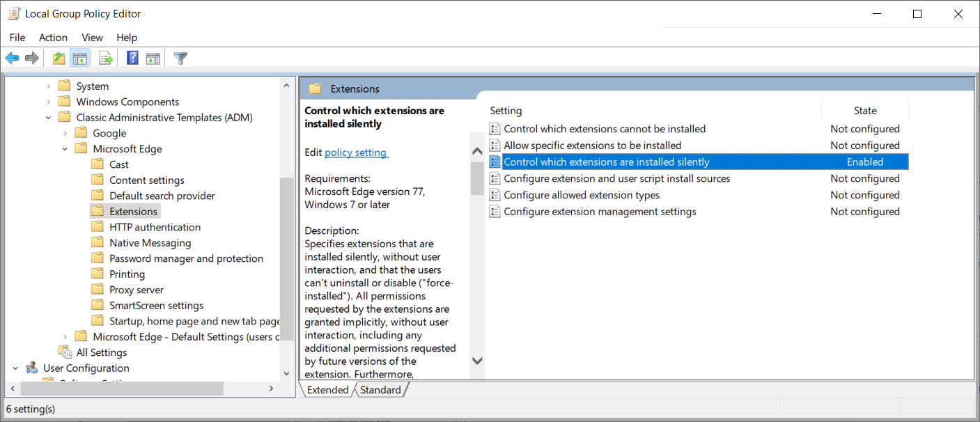Image resolution: width=980 pixels, height=422 pixels.
Task: Toggle the Show/Hide Action Pane icon
Action: coord(153,58)
